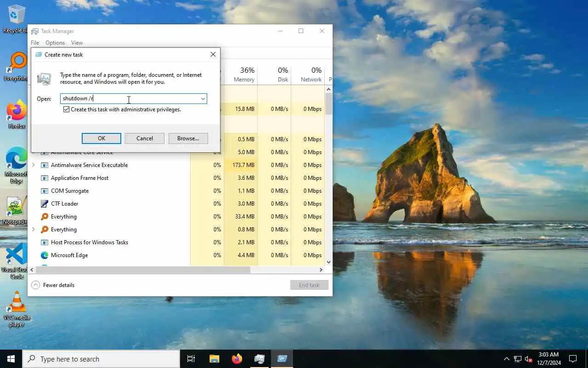Click the horizontal scrollbar right arrow
588x368 pixels.
pyautogui.click(x=321, y=270)
